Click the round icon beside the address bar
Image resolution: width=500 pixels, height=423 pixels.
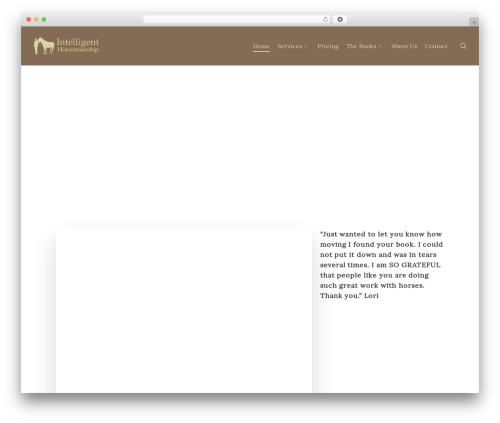(x=340, y=20)
